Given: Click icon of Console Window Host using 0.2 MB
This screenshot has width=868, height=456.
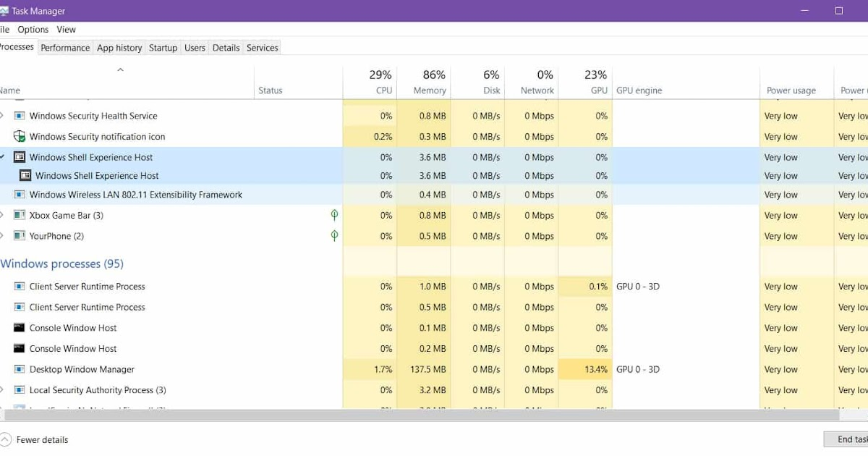Looking at the screenshot, I should [x=20, y=348].
